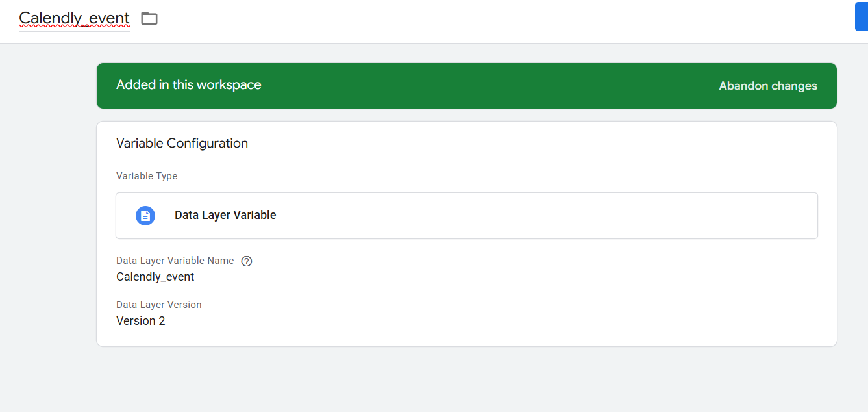Click the Data Layer Version label
The image size is (868, 412).
159,305
